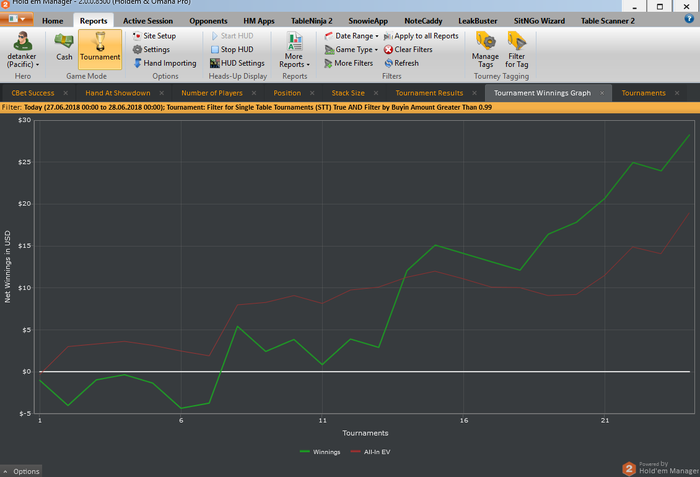Viewport: 700px width, 477px height.
Task: Open the TableNinja 2 tab
Action: pos(312,21)
